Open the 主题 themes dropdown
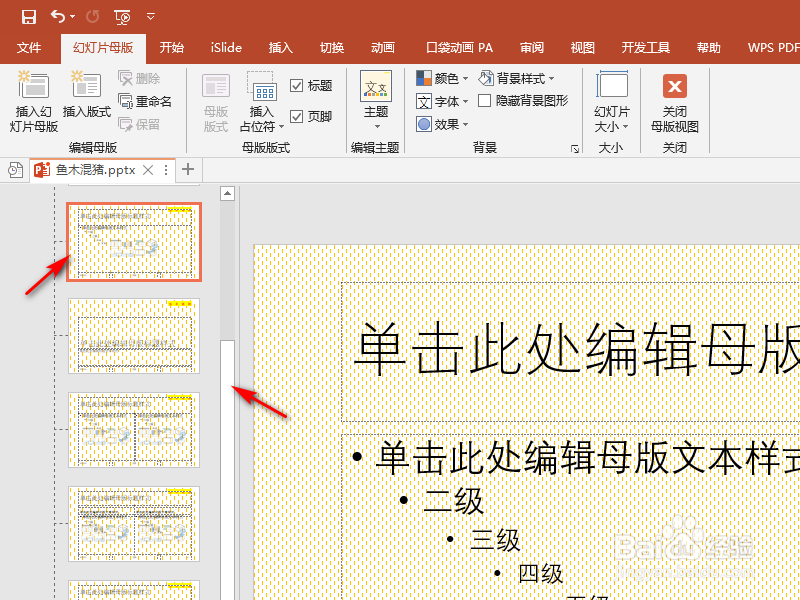 (376, 100)
